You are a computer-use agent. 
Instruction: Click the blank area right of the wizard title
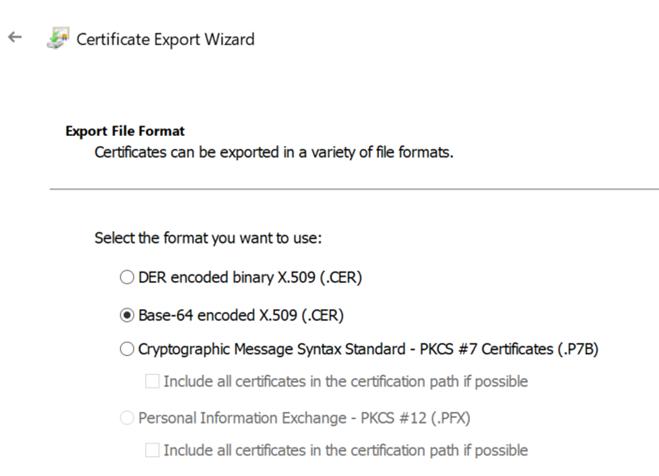450,40
